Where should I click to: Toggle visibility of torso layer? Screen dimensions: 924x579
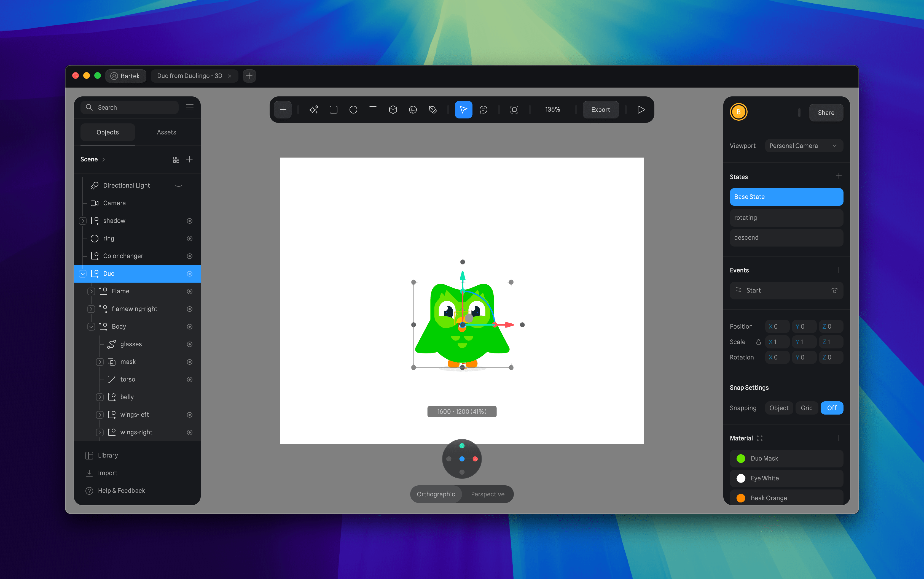coord(189,380)
